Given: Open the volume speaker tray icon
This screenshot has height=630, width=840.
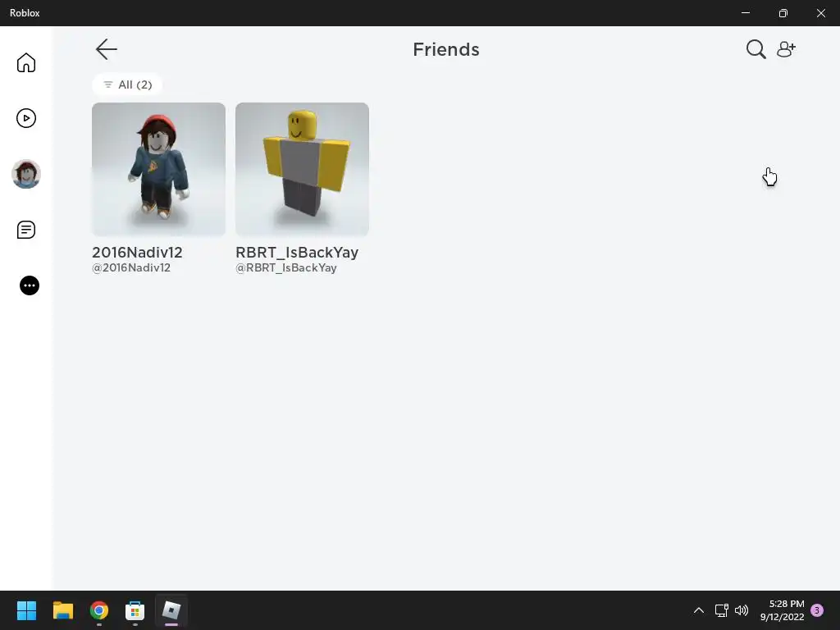Looking at the screenshot, I should (x=742, y=610).
